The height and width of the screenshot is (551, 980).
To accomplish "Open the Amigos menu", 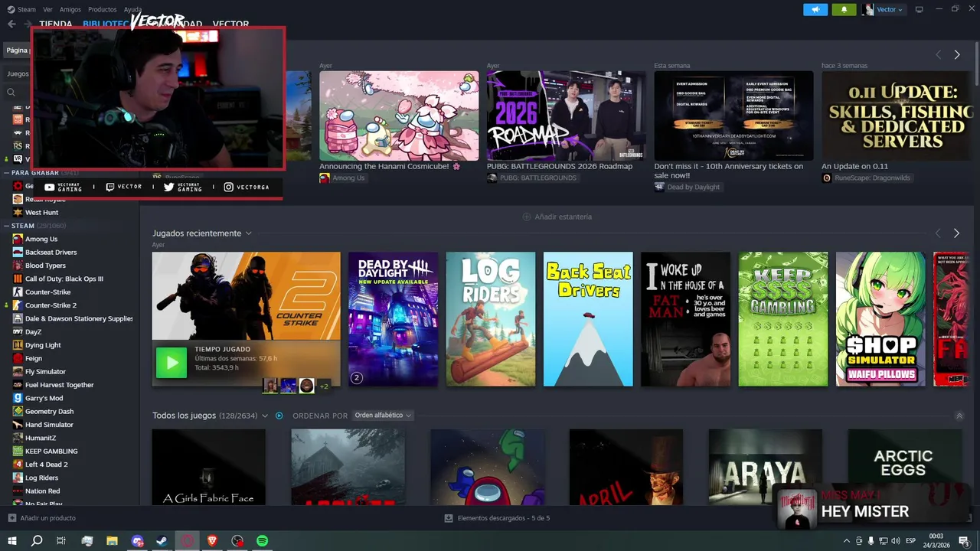I will (70, 9).
